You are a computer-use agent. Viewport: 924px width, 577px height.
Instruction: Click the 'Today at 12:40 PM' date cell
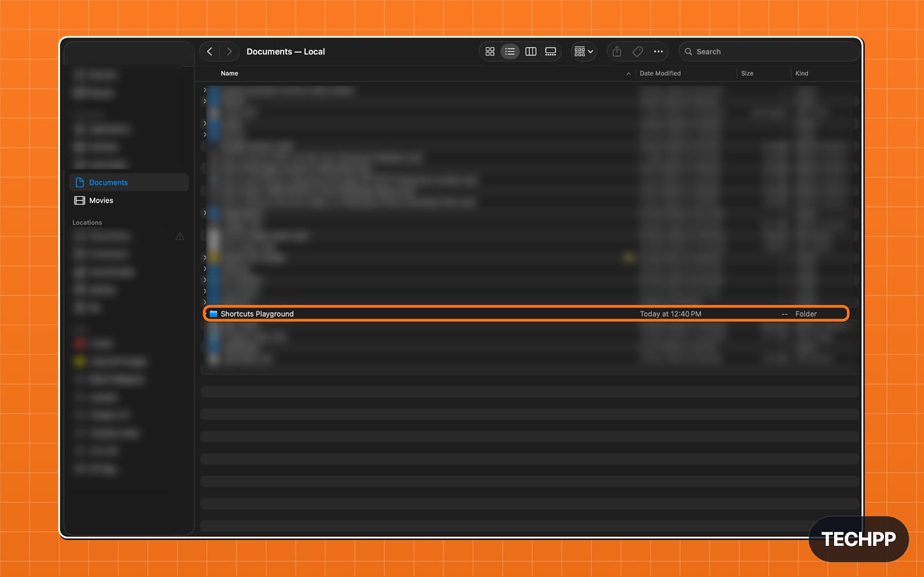pos(670,314)
